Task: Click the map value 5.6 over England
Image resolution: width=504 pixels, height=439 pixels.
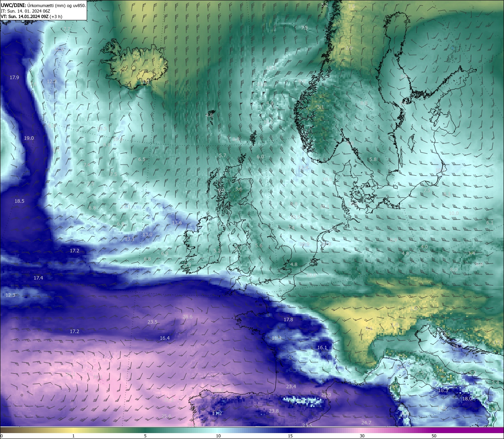Action: click(259, 246)
